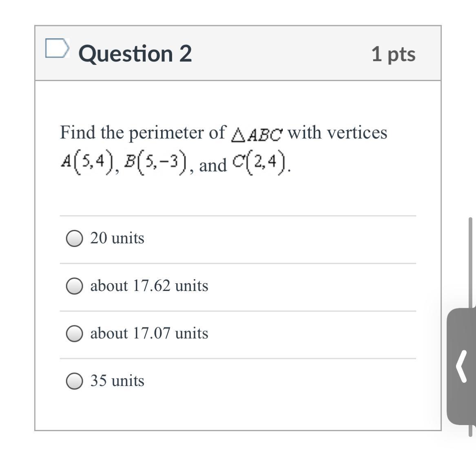Image resolution: width=476 pixels, height=476 pixels.
Task: Click the "1 pts" point value label
Action: [x=393, y=54]
